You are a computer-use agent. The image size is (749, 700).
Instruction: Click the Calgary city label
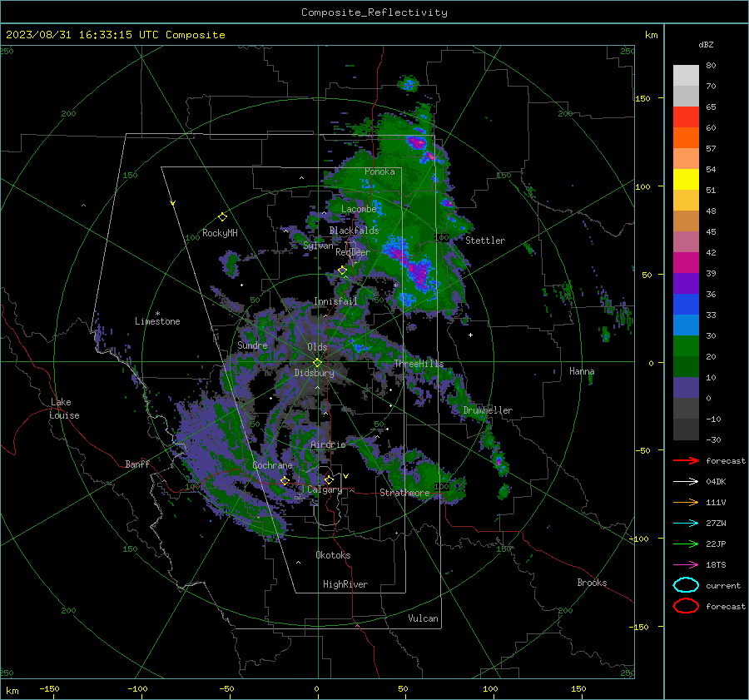click(x=325, y=489)
